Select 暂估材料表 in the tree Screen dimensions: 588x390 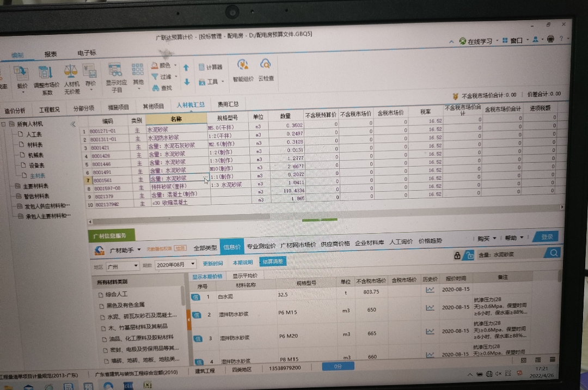coord(36,196)
